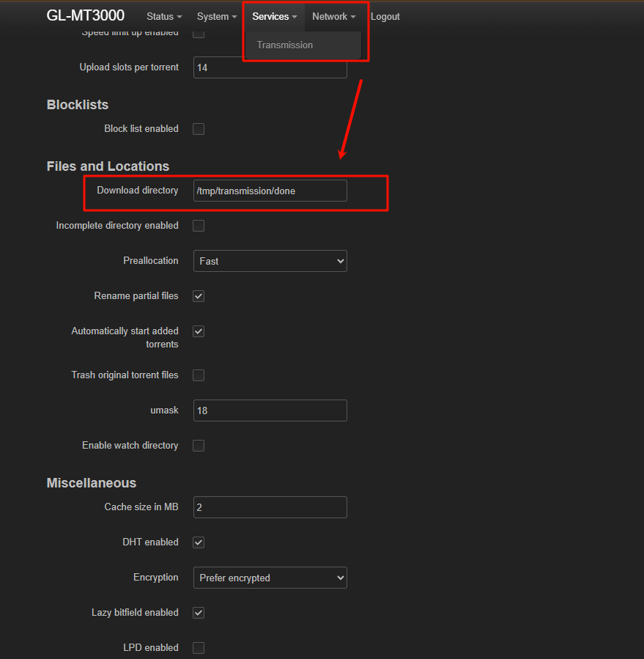
Task: Enable the LPD enabled checkbox
Action: (199, 648)
